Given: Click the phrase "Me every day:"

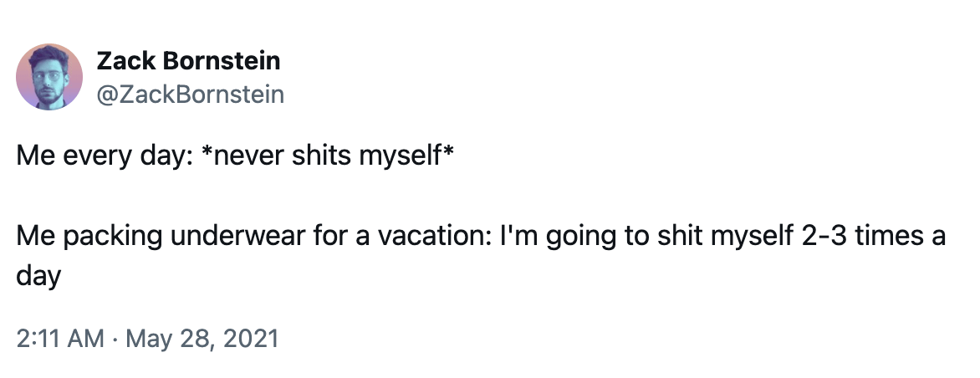Looking at the screenshot, I should [x=105, y=158].
